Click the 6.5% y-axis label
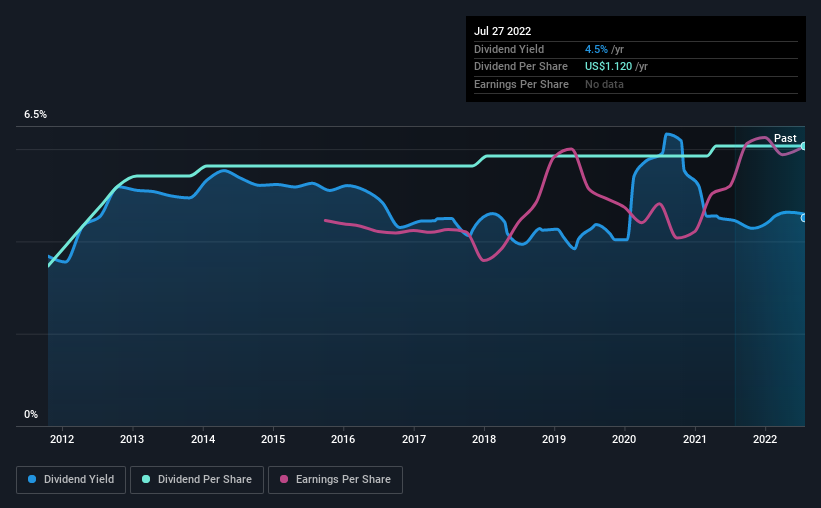The height and width of the screenshot is (508, 821). (x=35, y=115)
